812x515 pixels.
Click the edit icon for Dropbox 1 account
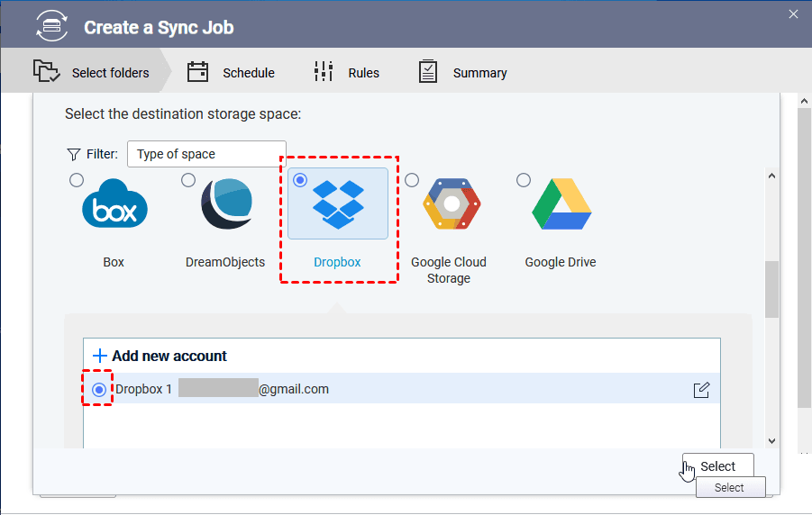pyautogui.click(x=701, y=390)
